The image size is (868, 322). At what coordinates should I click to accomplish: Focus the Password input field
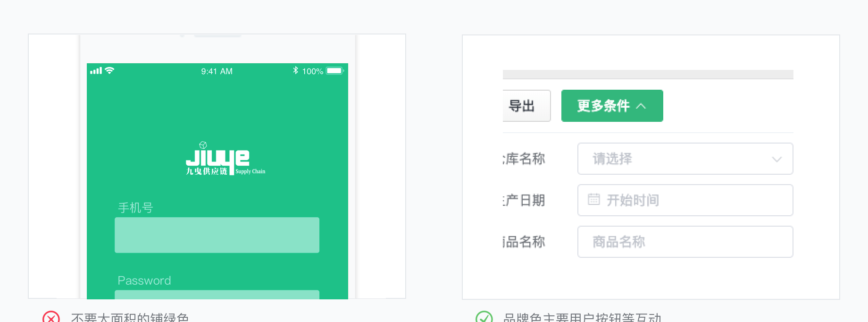[217, 295]
